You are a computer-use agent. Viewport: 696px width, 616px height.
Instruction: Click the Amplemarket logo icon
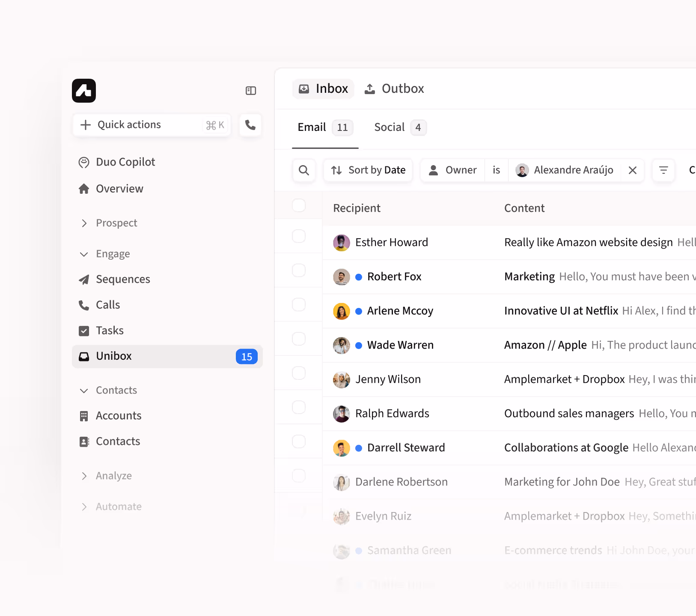[84, 91]
